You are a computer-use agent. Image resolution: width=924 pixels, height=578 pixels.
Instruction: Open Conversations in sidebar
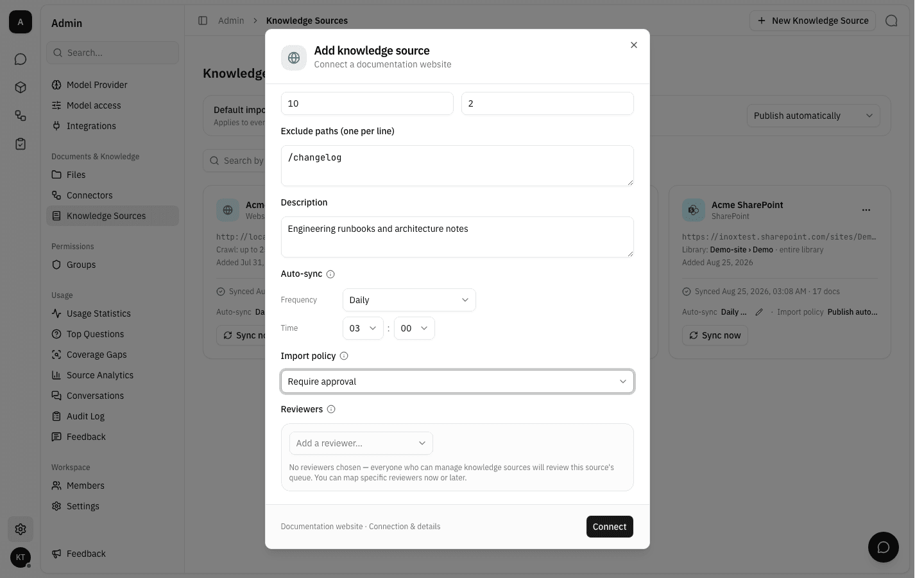click(x=113, y=396)
